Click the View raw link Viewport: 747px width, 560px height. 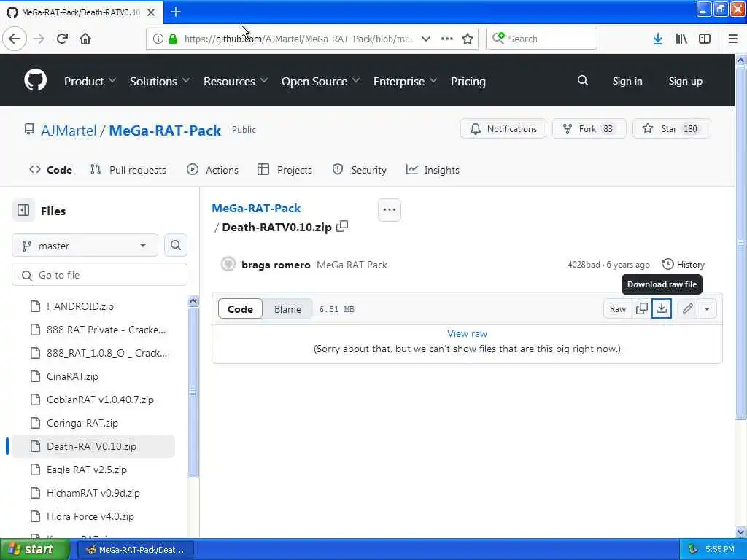pyautogui.click(x=467, y=333)
